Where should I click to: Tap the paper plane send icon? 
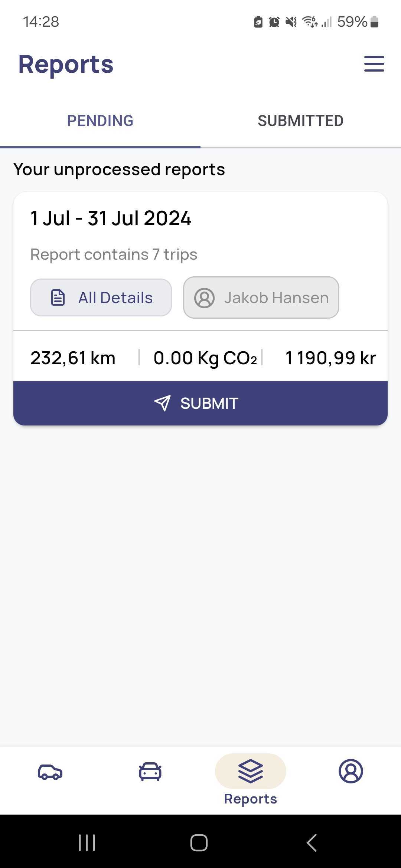[x=162, y=403]
